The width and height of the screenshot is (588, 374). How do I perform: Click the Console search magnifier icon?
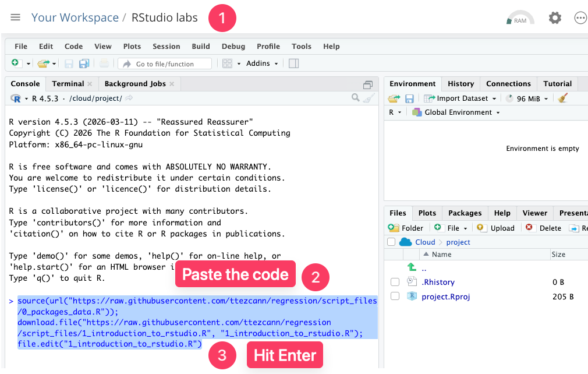pos(356,97)
